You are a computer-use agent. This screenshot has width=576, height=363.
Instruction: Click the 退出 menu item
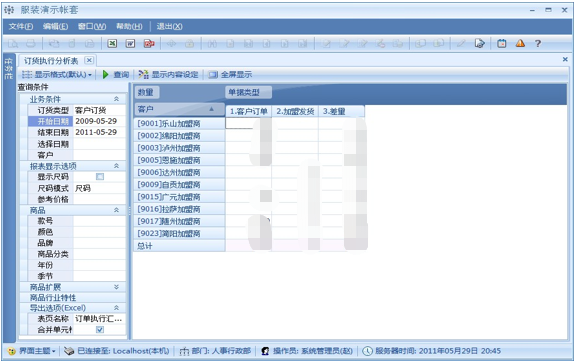169,26
